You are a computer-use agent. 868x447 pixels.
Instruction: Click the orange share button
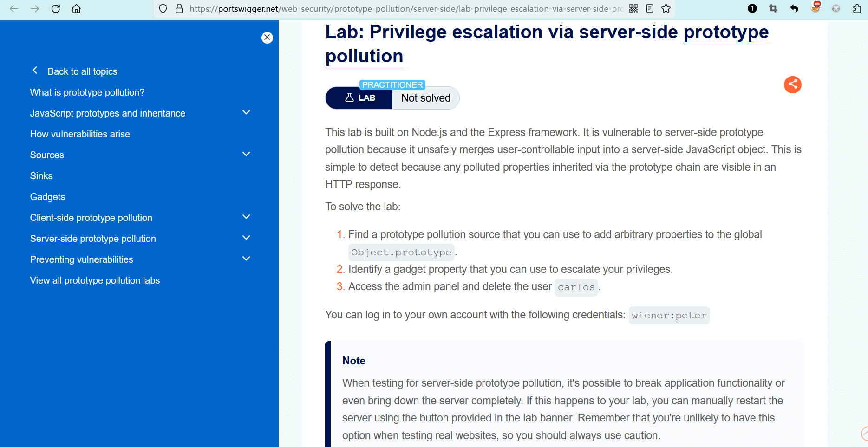[x=792, y=84]
